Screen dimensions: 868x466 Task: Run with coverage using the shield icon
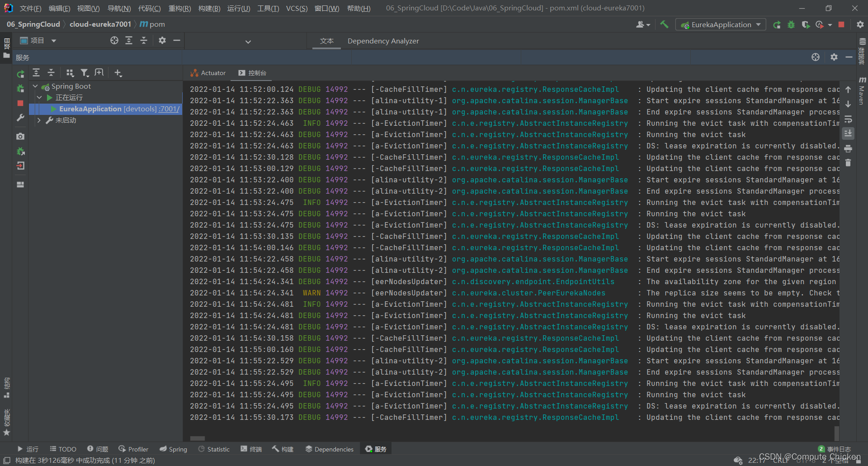pyautogui.click(x=806, y=24)
